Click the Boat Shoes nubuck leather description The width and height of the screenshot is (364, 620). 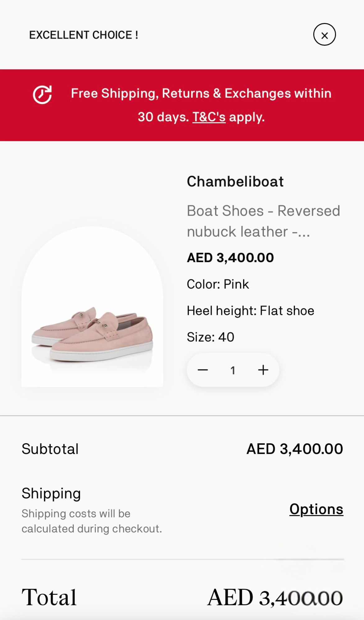click(x=263, y=221)
